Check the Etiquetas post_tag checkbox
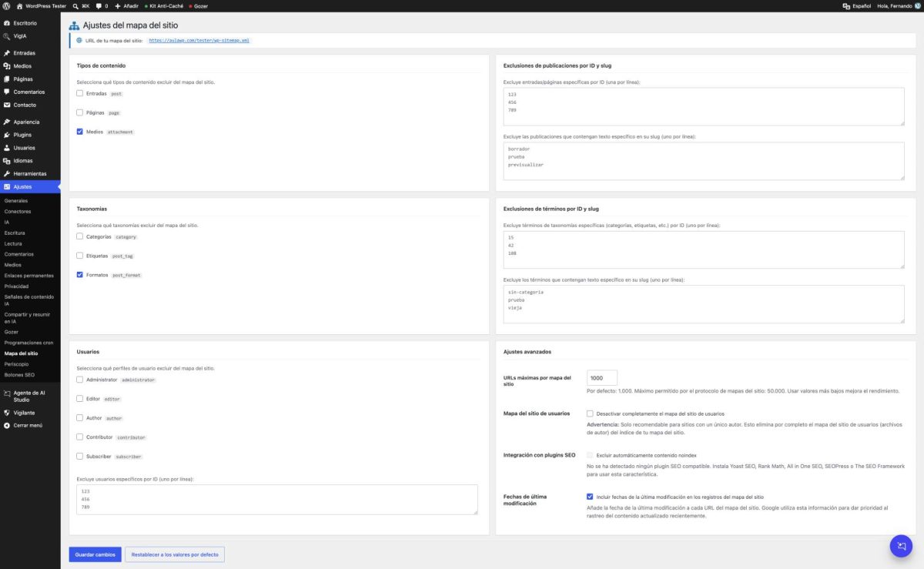This screenshot has height=569, width=924. pyautogui.click(x=80, y=256)
